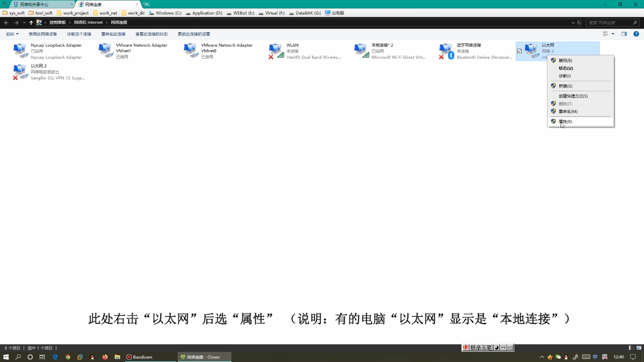This screenshot has height=362, width=644.
Task: Expand the hidden tray icons chevron
Action: click(542, 357)
